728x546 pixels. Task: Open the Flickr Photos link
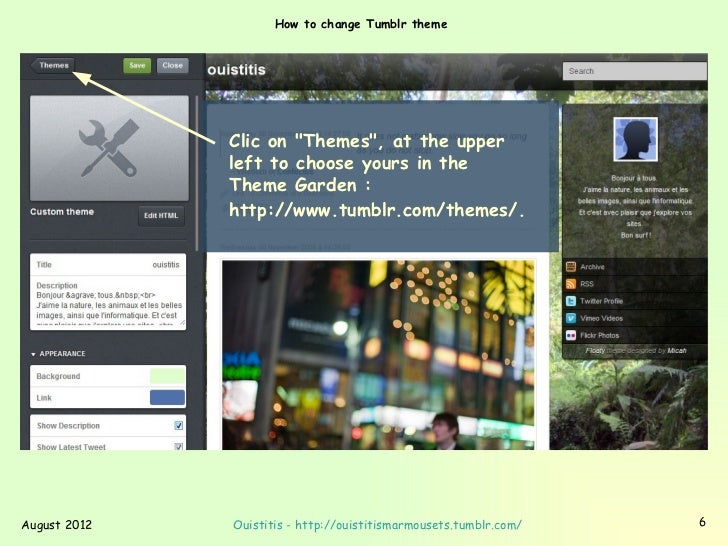click(599, 336)
